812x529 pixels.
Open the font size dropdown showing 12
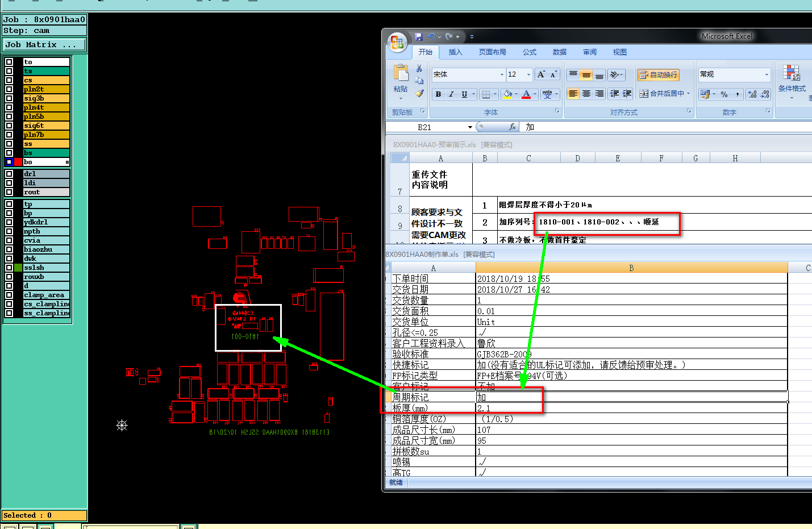[x=528, y=74]
